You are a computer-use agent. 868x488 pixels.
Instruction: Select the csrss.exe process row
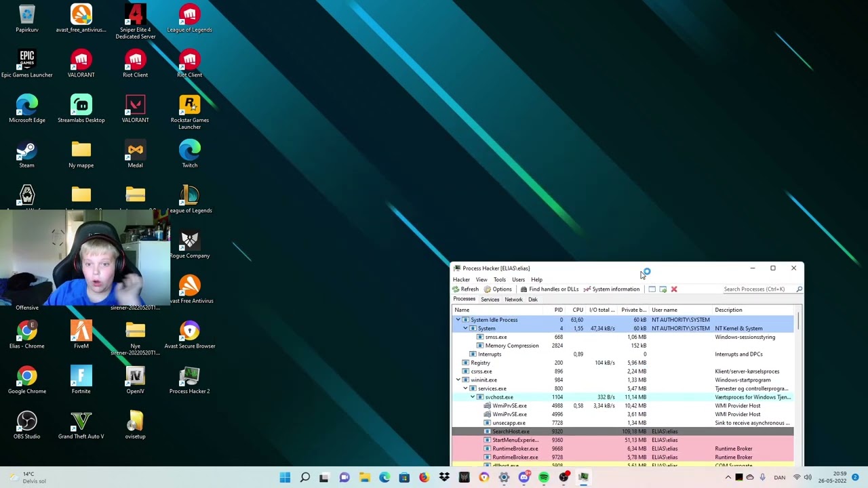(623, 371)
